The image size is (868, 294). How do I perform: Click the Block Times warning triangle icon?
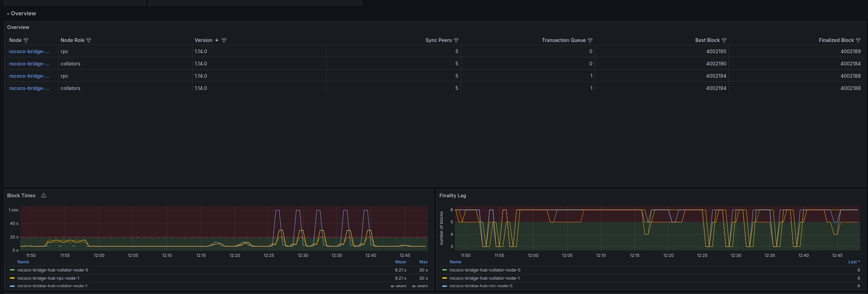(x=44, y=196)
